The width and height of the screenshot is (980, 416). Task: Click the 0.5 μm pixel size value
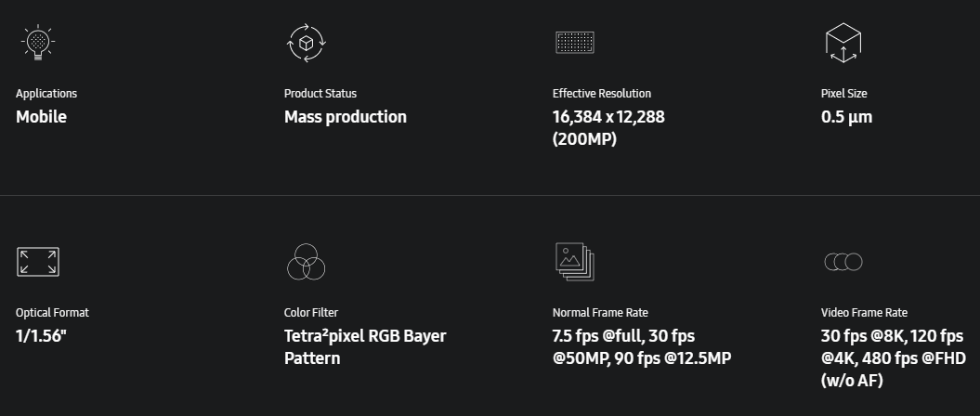(846, 117)
